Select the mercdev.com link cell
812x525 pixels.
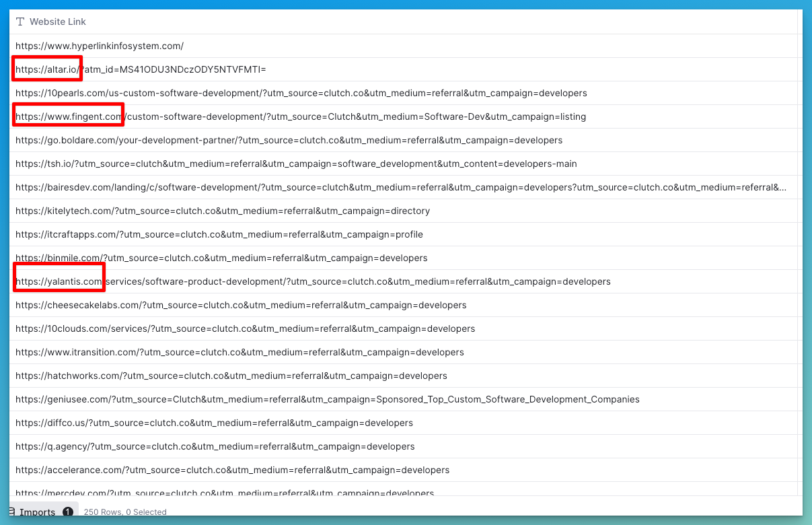pyautogui.click(x=403, y=489)
